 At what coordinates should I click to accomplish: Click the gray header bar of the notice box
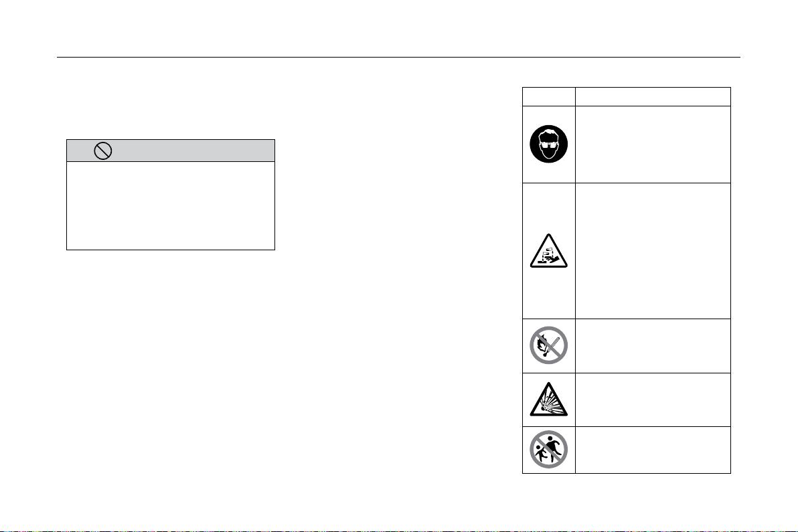[x=171, y=151]
